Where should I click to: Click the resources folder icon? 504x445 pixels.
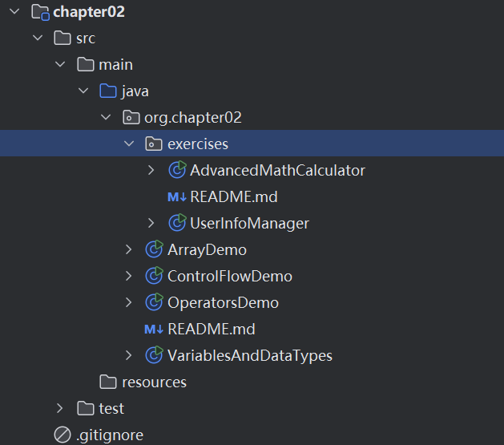(108, 382)
